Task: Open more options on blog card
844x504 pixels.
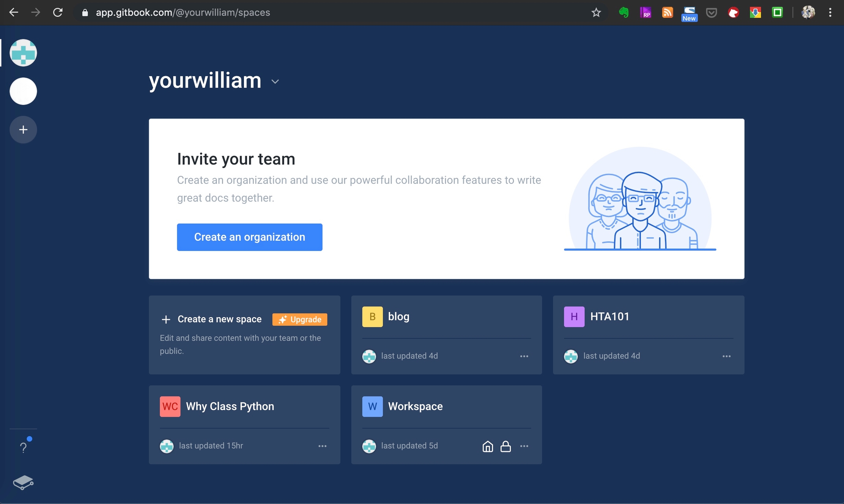Action: tap(524, 356)
